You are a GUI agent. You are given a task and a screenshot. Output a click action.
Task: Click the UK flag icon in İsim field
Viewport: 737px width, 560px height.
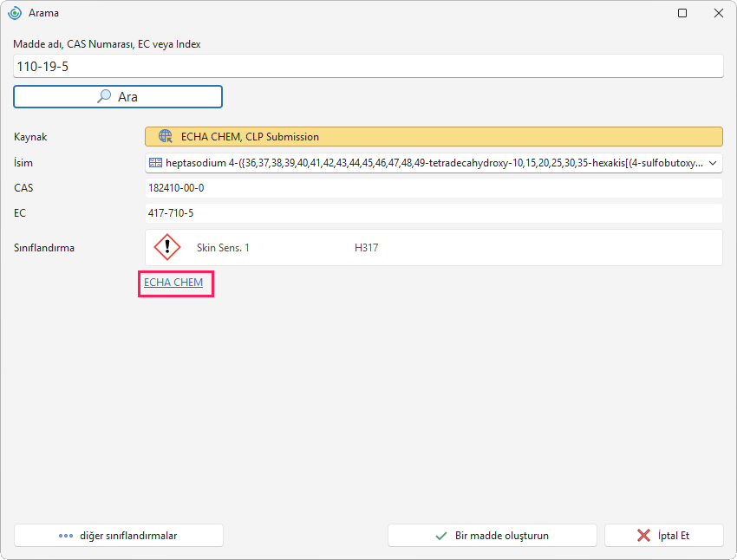155,163
